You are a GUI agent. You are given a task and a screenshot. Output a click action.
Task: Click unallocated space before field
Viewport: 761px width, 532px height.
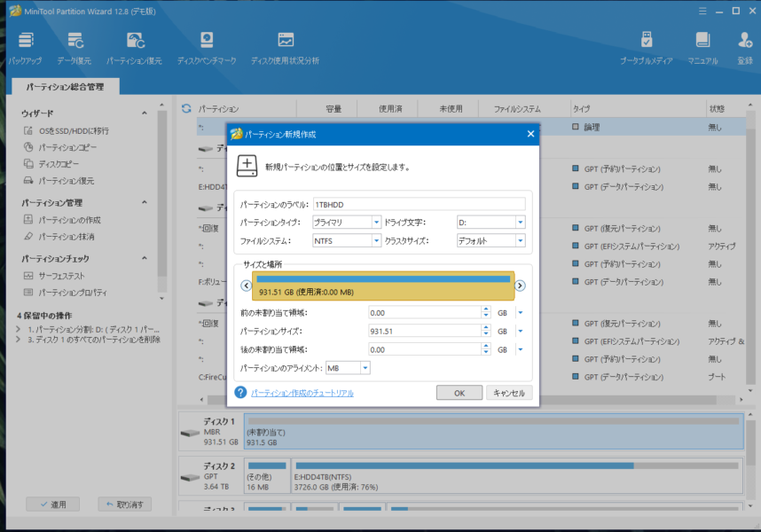pos(425,313)
